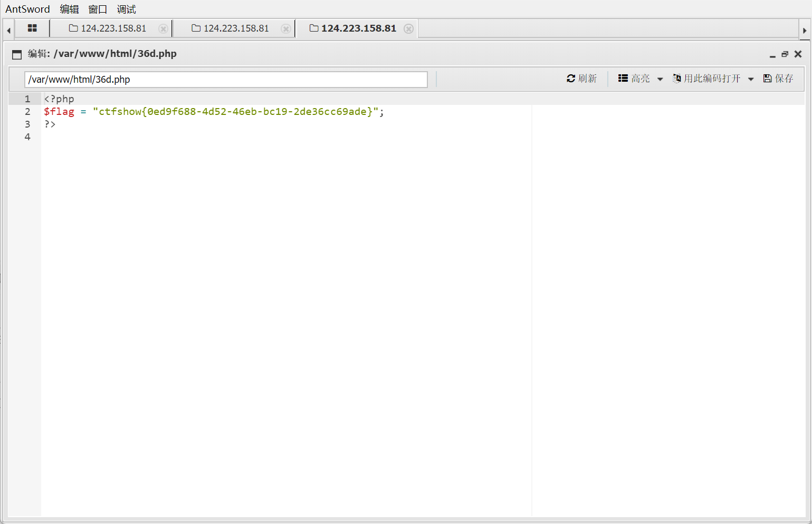Open the 调试 menu

(126, 9)
